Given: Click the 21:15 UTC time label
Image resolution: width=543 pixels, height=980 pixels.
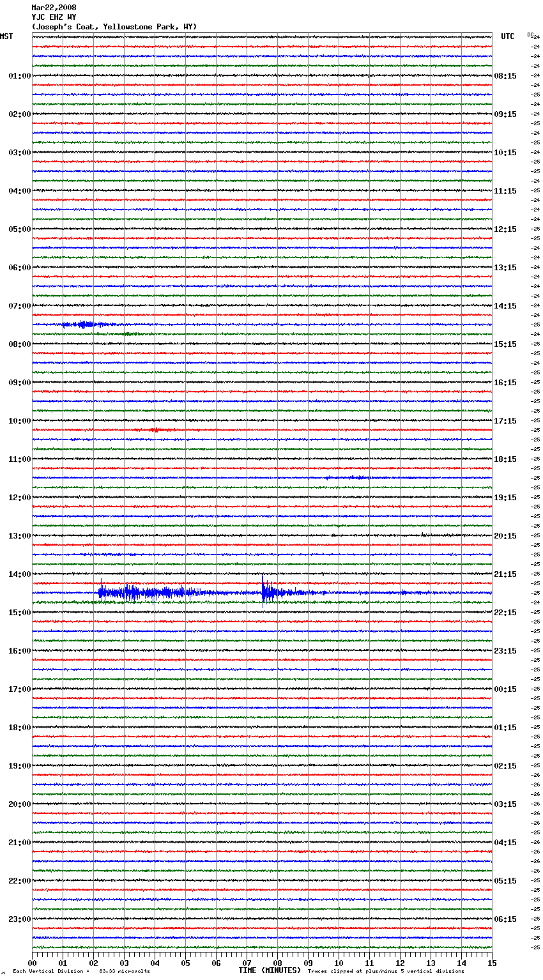Looking at the screenshot, I should 505,574.
